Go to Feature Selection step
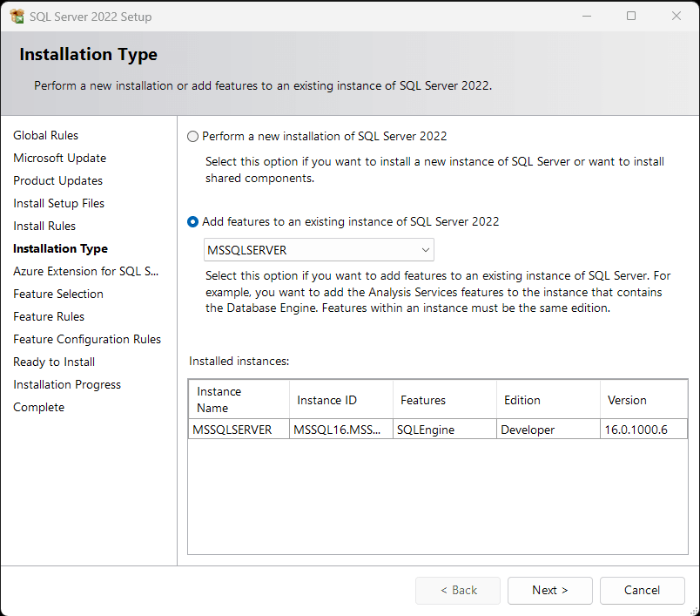 point(58,294)
